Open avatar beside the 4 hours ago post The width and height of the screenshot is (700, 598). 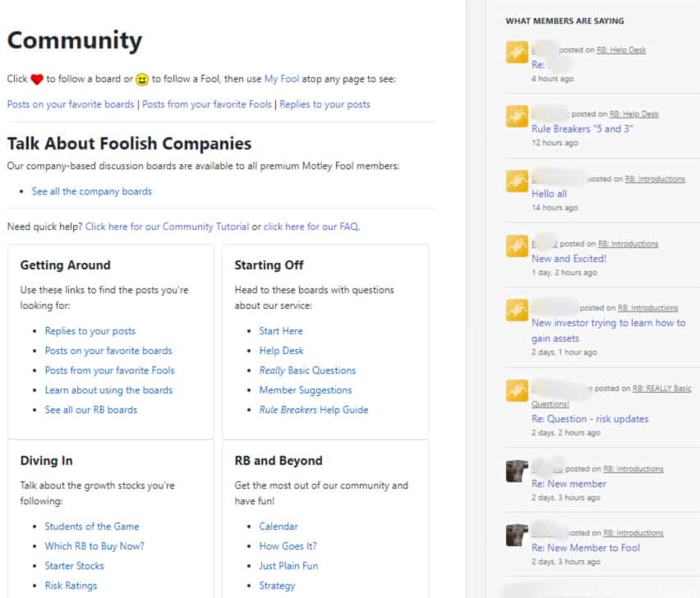(517, 53)
